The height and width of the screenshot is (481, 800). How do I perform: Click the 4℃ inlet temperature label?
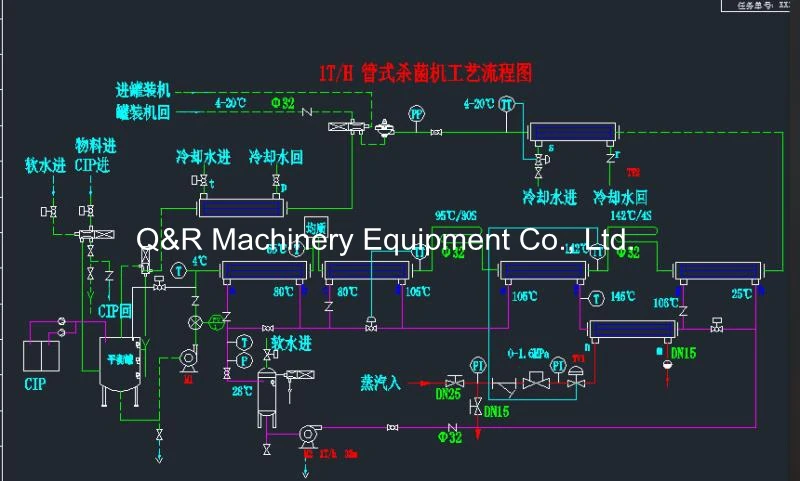pyautogui.click(x=199, y=261)
